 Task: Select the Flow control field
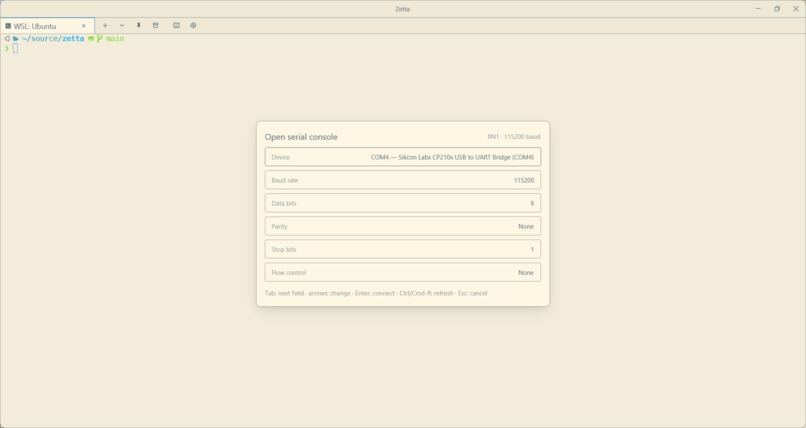tap(402, 273)
